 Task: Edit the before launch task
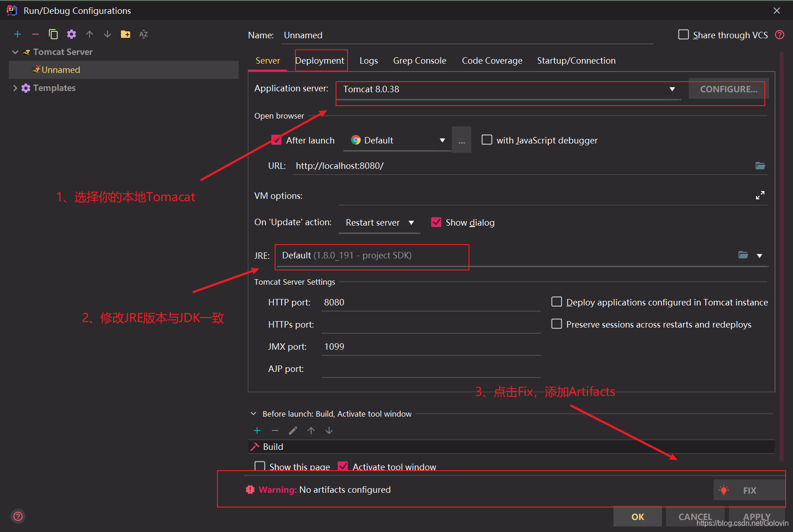click(x=293, y=430)
